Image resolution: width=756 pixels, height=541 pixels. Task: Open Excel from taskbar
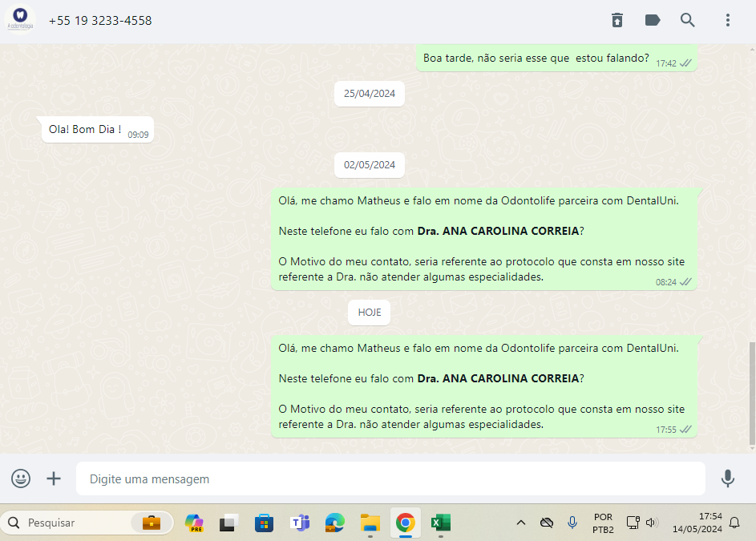coord(441,523)
